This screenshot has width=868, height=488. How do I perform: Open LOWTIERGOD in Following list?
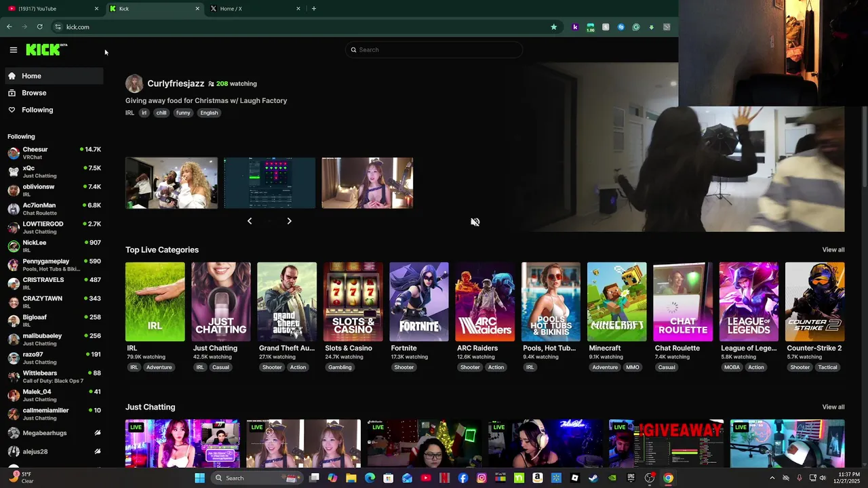(x=54, y=227)
